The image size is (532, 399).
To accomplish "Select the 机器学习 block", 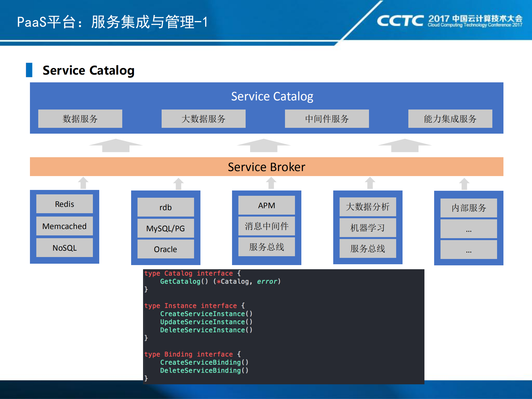I will [368, 228].
